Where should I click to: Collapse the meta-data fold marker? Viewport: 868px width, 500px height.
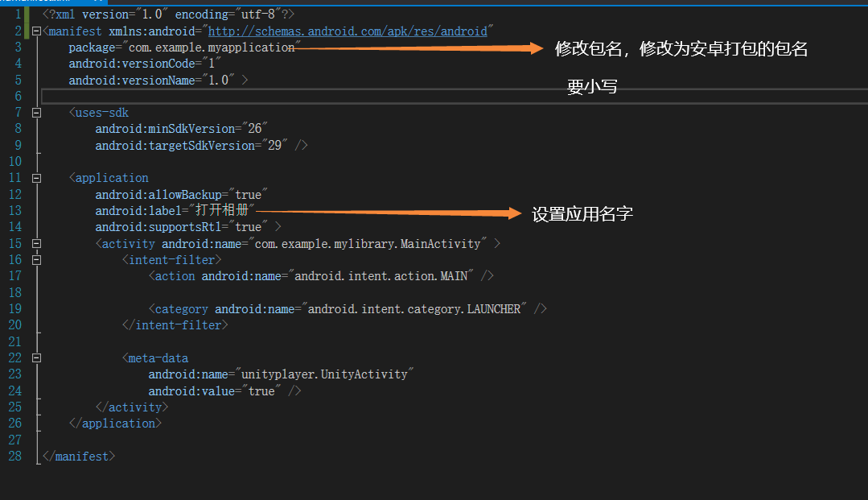[35, 357]
